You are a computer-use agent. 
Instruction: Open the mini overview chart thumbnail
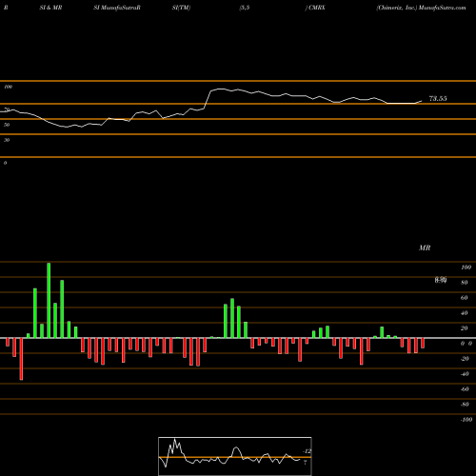[x=235, y=456]
